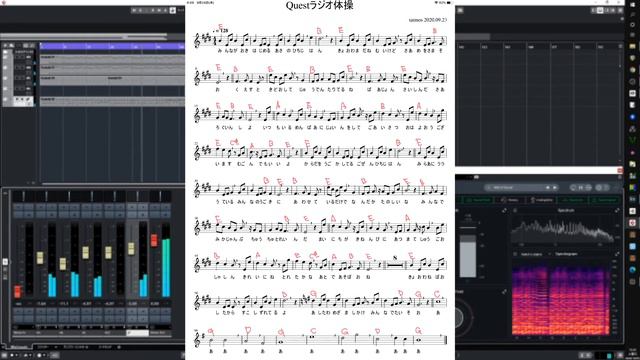Click the Spectrum panel header label

tap(566, 210)
